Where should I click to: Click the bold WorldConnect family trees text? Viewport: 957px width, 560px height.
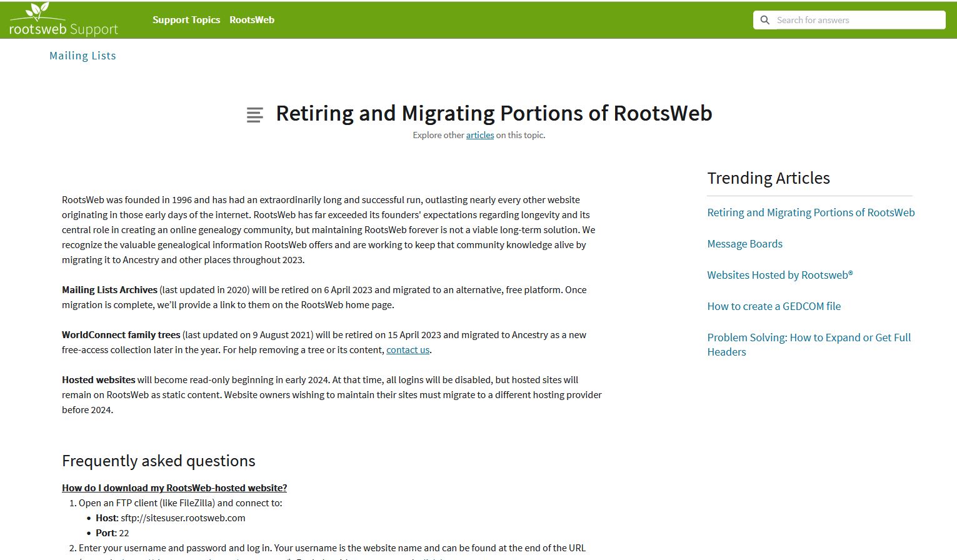[x=121, y=335]
